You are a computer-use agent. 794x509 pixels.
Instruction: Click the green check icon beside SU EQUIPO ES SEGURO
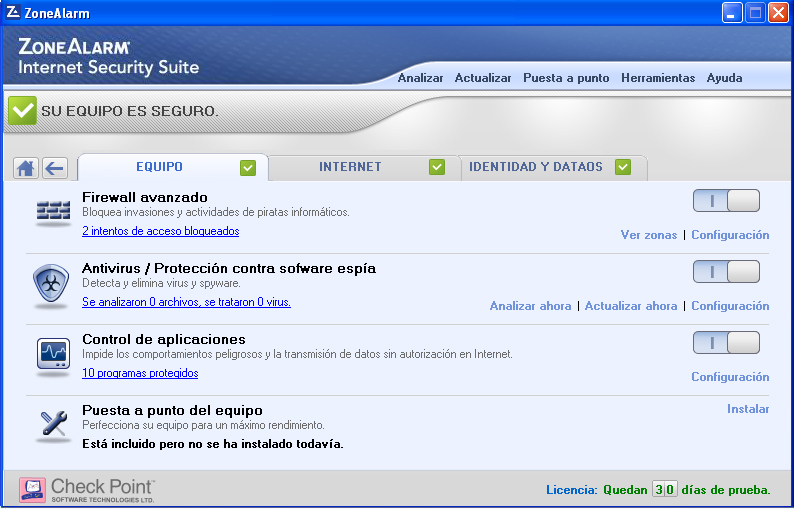tap(22, 110)
